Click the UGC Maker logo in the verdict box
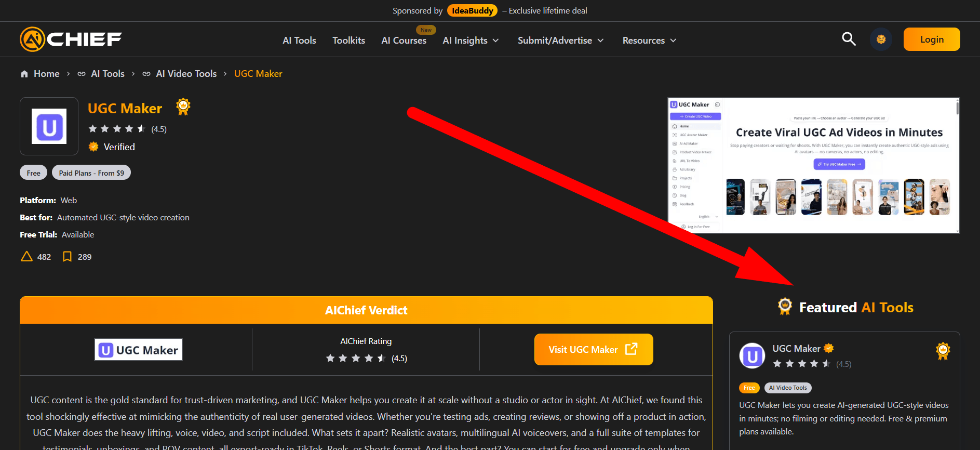This screenshot has height=450, width=980. pyautogui.click(x=139, y=350)
